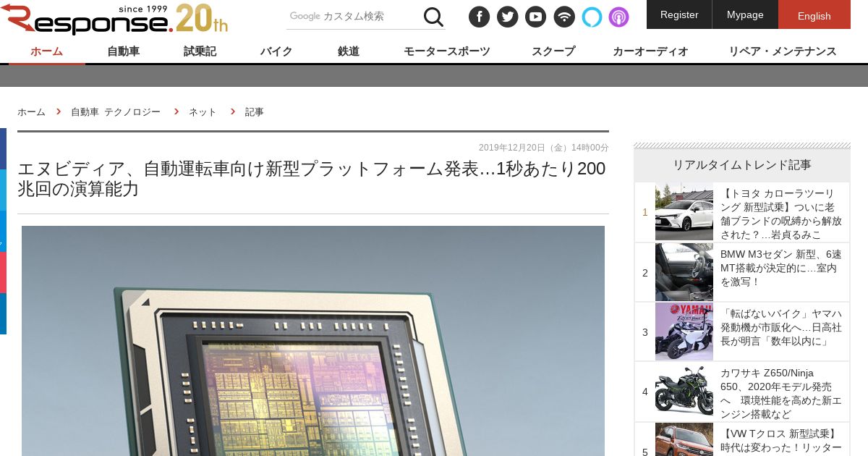This screenshot has height=456, width=868.
Task: Open the BMW M3セダン article link
Action: 781,268
